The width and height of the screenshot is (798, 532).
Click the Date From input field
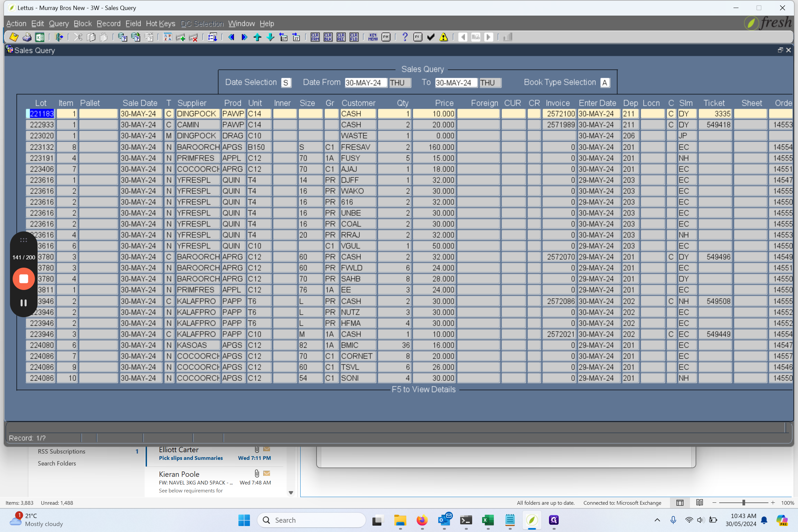(x=366, y=82)
